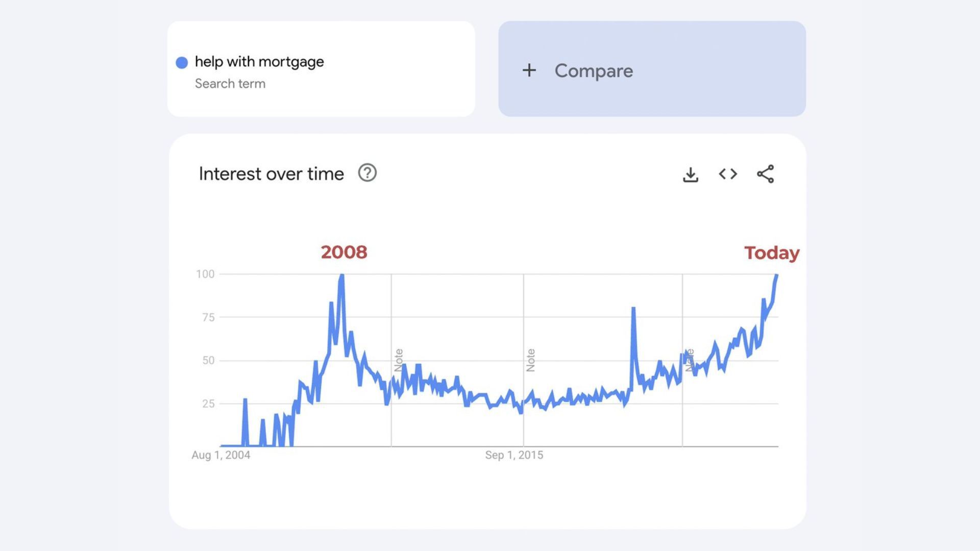This screenshot has height=551, width=980.
Task: Click the 100 value on the y-axis
Action: click(x=205, y=274)
